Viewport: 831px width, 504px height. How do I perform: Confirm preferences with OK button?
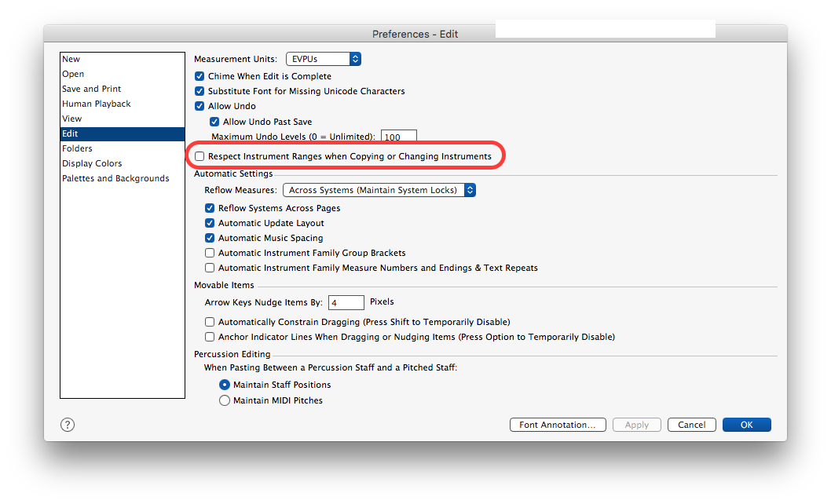(746, 425)
